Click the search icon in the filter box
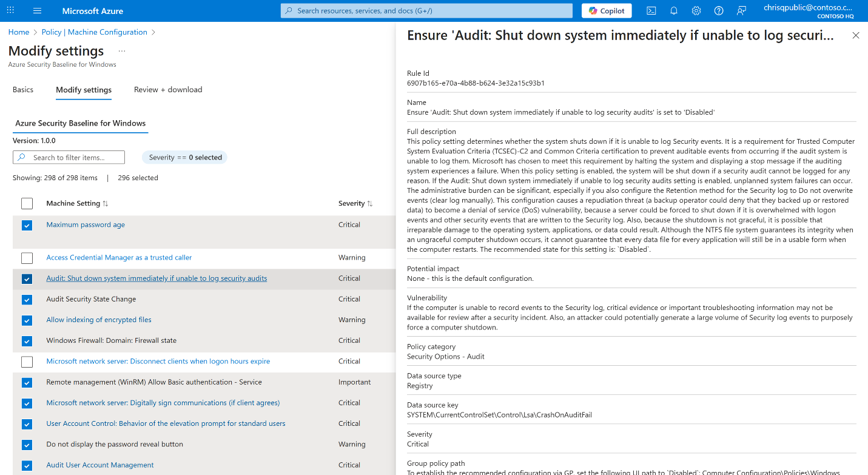The height and width of the screenshot is (475, 868). 22,158
